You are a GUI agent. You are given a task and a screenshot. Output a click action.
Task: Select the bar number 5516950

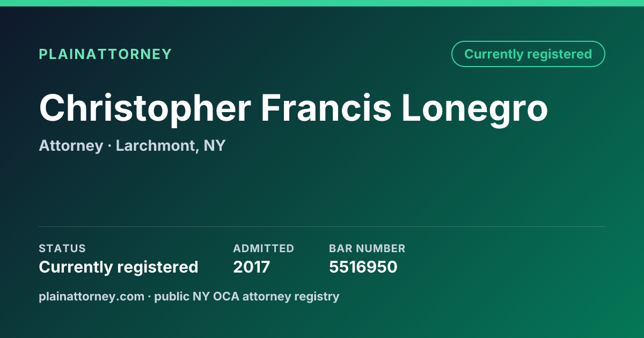point(363,267)
